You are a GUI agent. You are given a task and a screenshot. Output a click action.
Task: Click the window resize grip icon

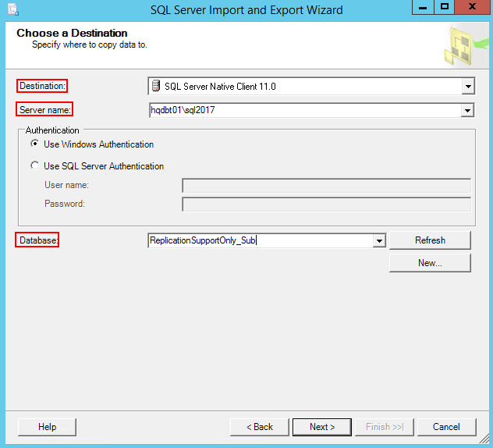pos(484,439)
